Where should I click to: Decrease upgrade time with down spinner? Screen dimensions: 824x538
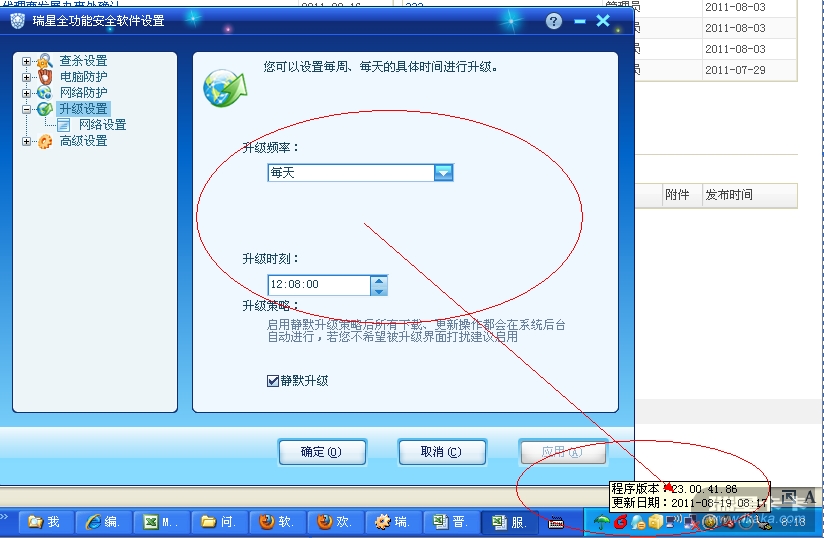click(x=379, y=290)
